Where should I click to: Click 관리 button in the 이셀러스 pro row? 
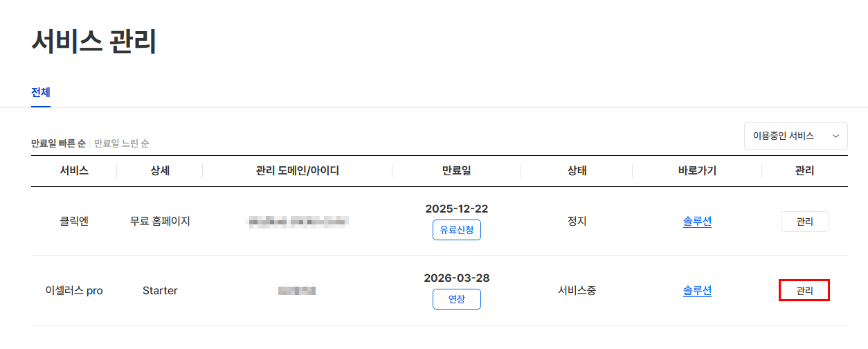click(x=804, y=291)
